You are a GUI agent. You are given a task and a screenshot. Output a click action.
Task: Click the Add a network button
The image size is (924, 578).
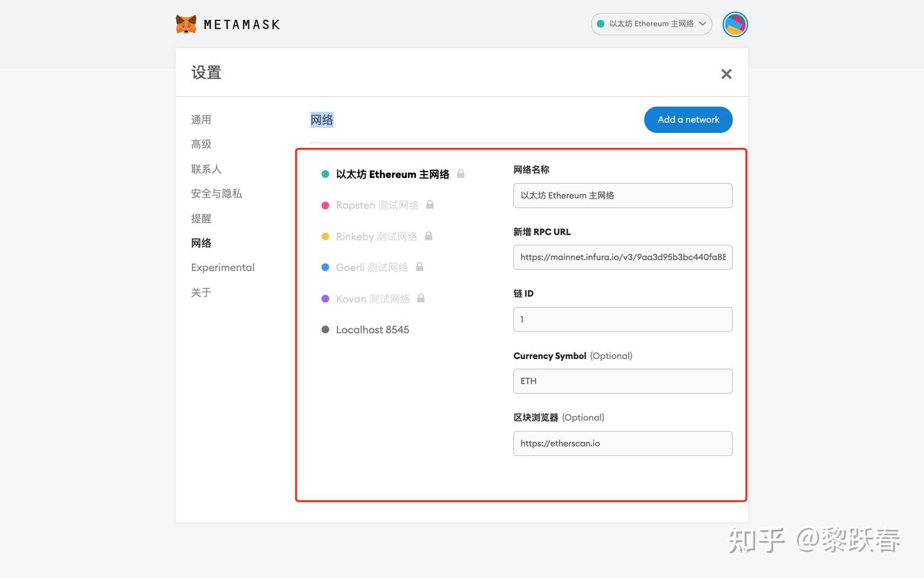[x=688, y=119]
